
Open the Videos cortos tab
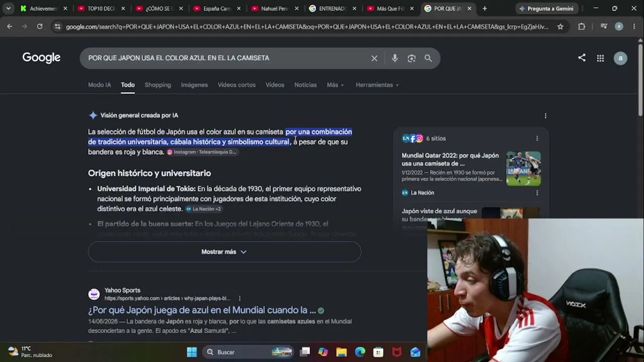[x=236, y=85]
